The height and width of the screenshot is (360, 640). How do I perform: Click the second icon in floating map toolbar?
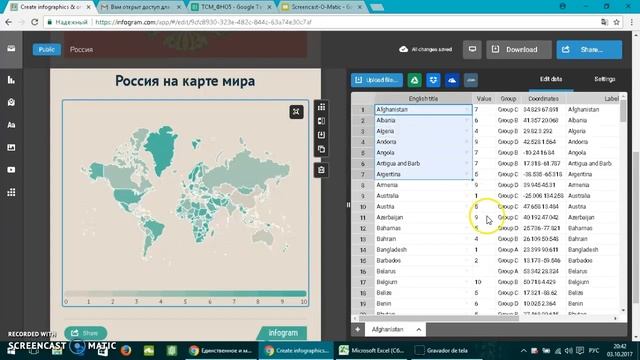tap(321, 121)
